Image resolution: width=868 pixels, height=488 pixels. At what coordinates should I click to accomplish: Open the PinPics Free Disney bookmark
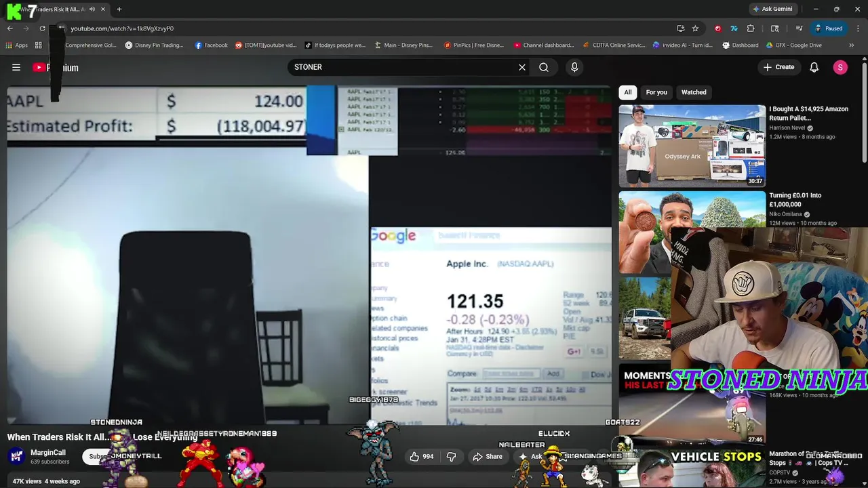point(474,45)
